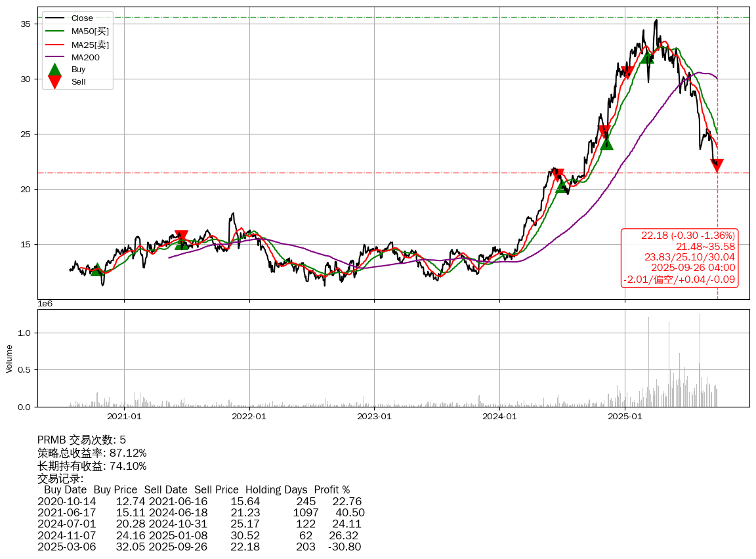Viewport: 756px width, 559px height.
Task: Click the final red Sell marker at 2025-09
Action: click(717, 165)
